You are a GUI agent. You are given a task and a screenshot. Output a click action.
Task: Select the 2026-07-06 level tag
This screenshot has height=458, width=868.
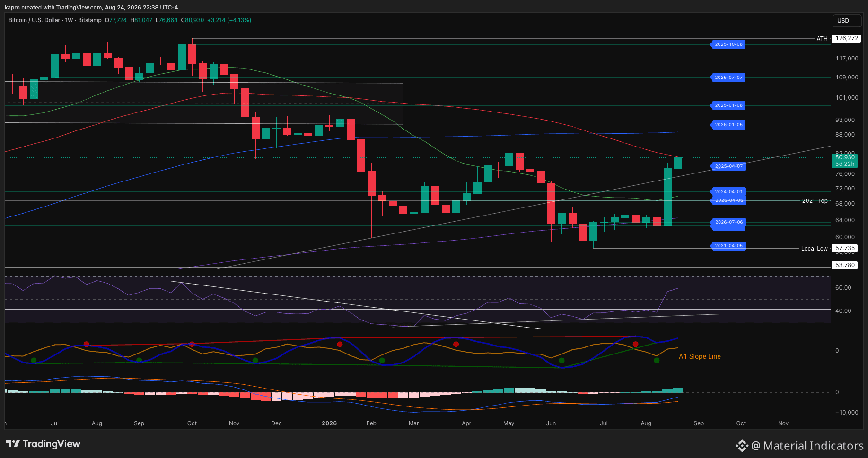[x=728, y=222]
